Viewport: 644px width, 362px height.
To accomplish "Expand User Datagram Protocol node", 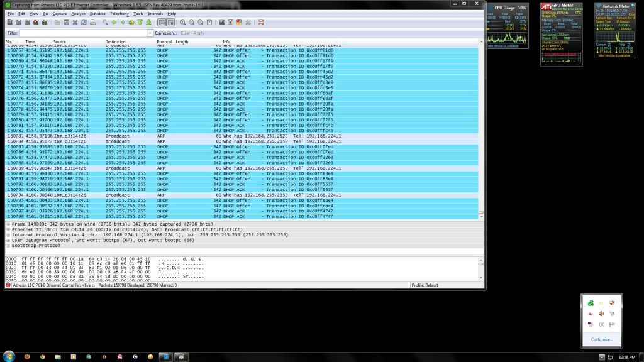I will pyautogui.click(x=8, y=240).
